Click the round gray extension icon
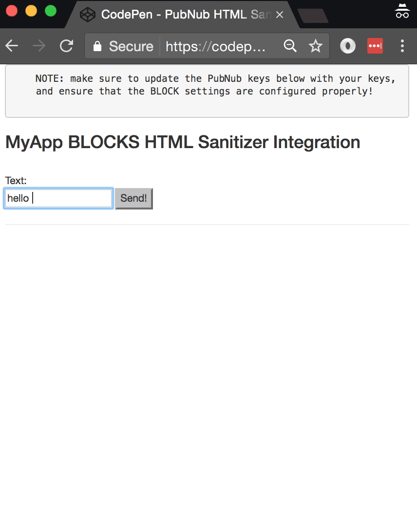 coord(347,46)
